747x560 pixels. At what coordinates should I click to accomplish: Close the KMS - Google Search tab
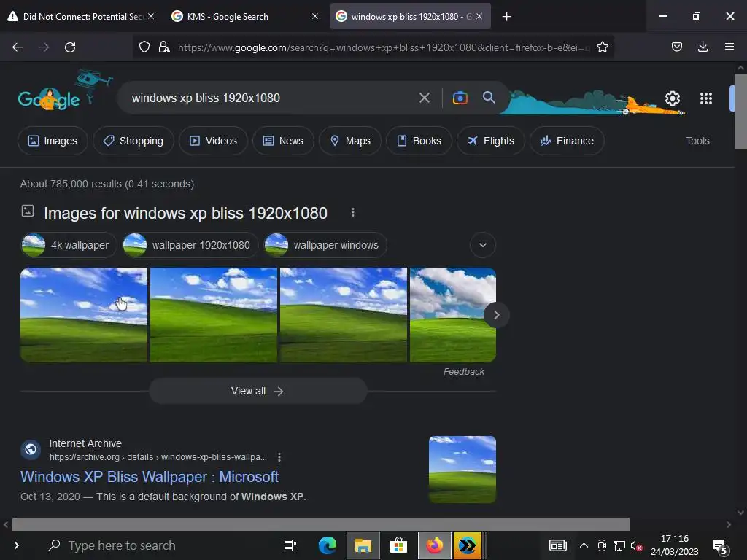[315, 16]
